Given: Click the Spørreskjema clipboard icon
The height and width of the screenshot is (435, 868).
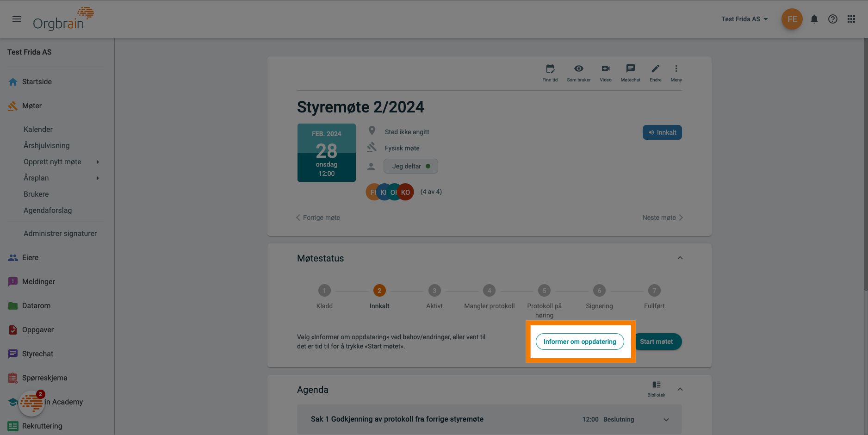Looking at the screenshot, I should click(x=13, y=378).
